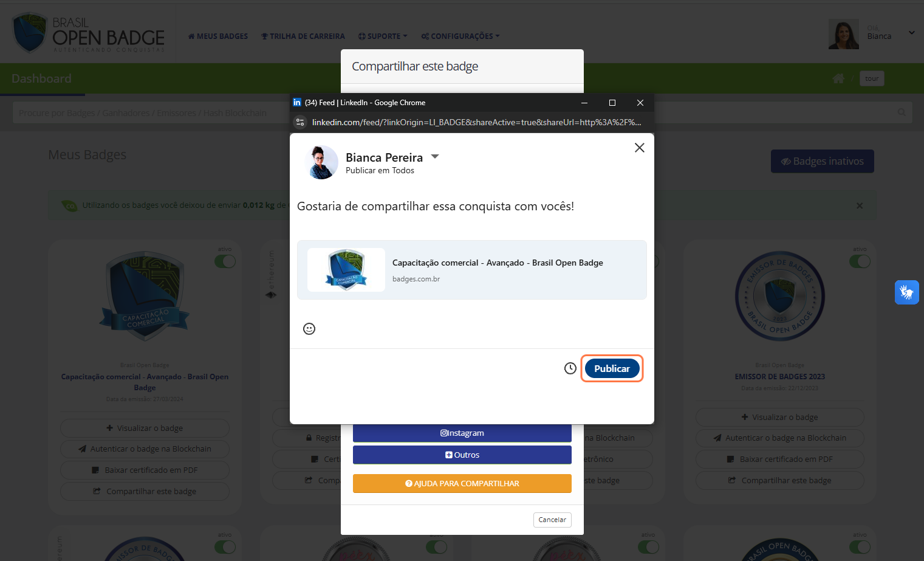Image resolution: width=924 pixels, height=561 pixels.
Task: Click the Publicar button in LinkedIn dialog
Action: (x=612, y=368)
